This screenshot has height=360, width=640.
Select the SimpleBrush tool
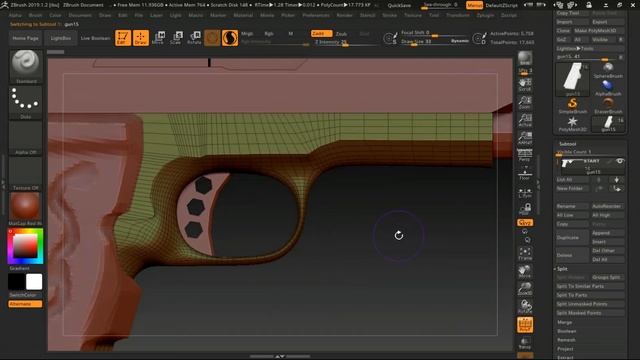coord(573,106)
